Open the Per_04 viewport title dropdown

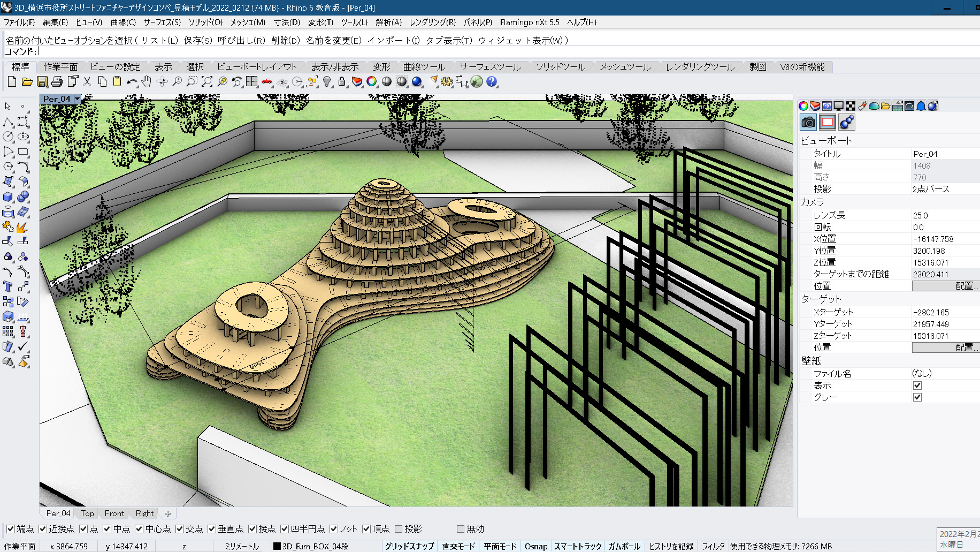pyautogui.click(x=77, y=99)
